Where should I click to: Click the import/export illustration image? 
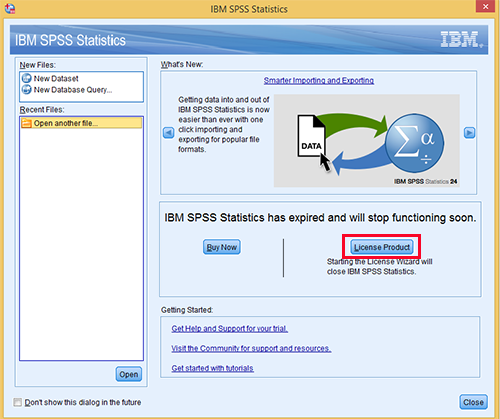[x=367, y=141]
